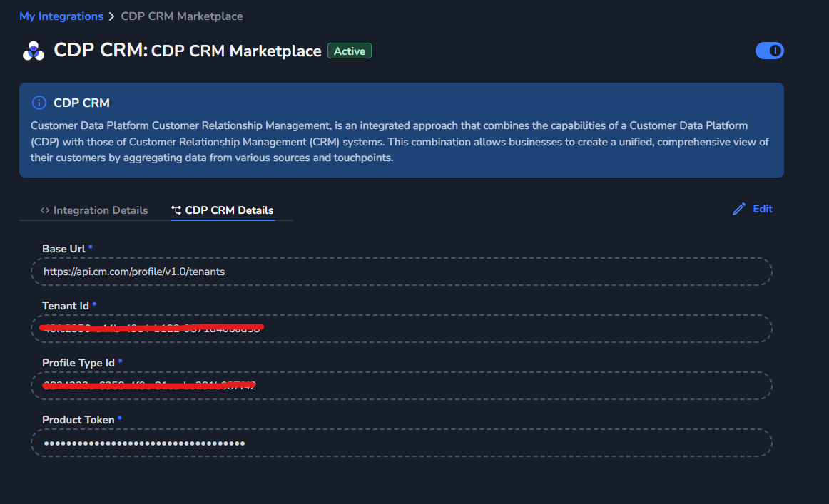Focus the Product Token field
Screen dimensions: 829x504
402,443
